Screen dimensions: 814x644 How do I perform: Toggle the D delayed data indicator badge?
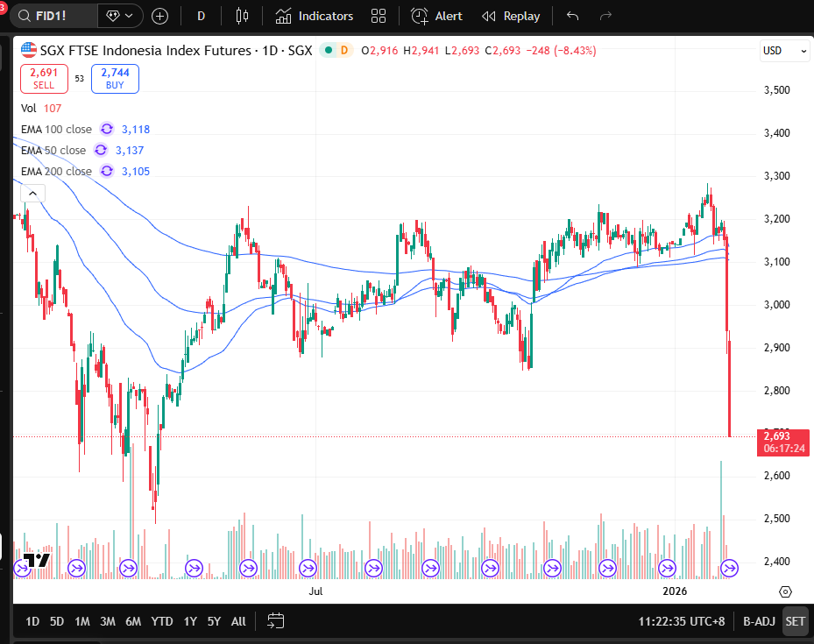[343, 51]
